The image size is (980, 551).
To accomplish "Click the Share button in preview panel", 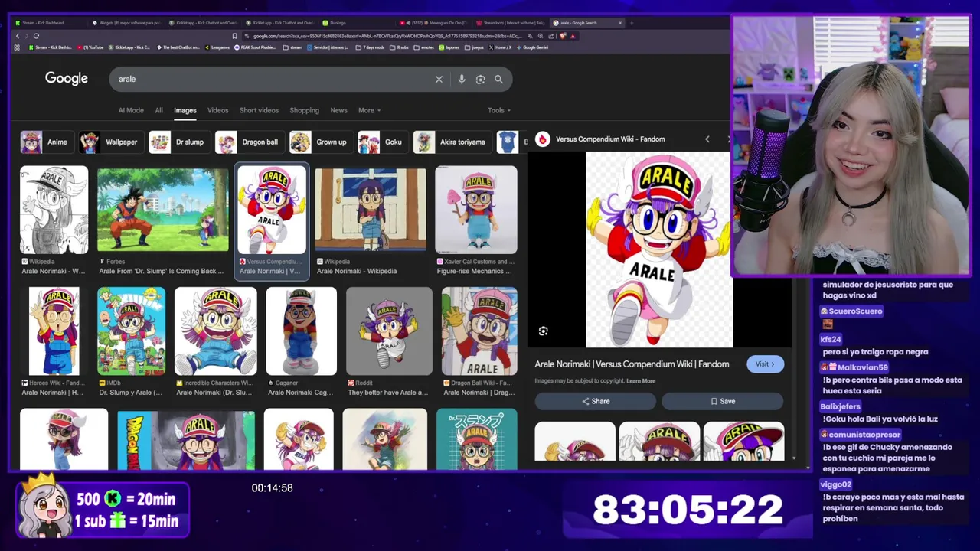I will 596,401.
